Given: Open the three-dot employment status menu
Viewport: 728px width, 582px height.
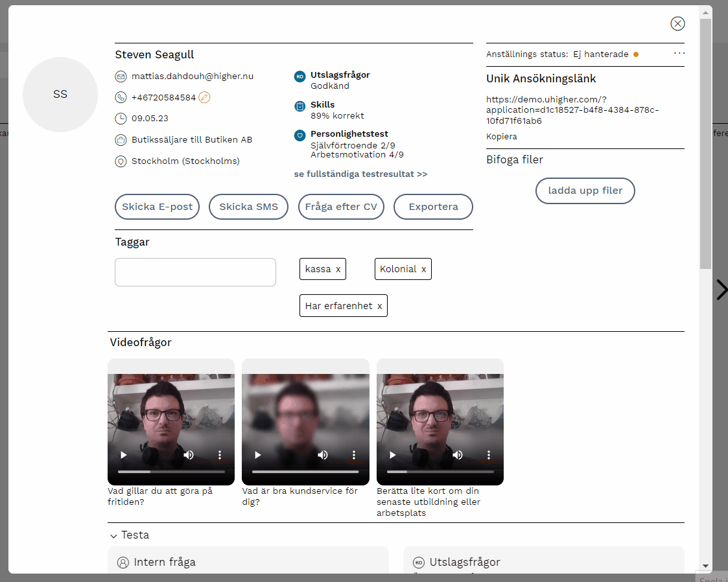Looking at the screenshot, I should (x=679, y=54).
